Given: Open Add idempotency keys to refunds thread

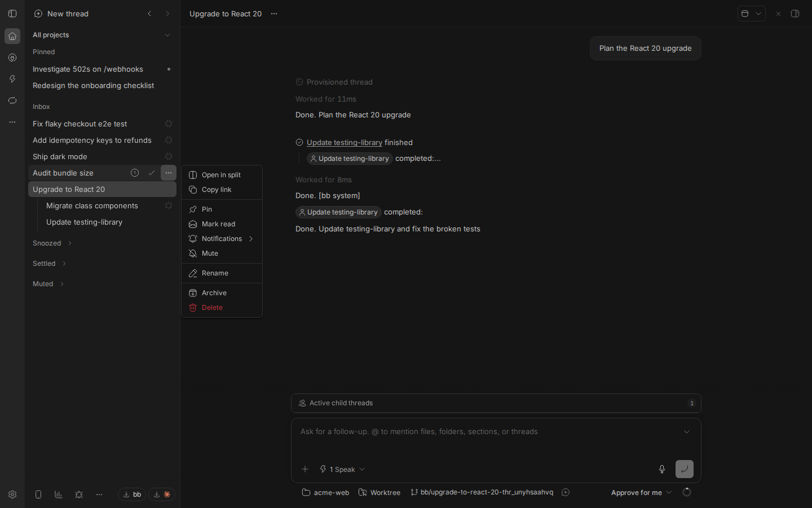Looking at the screenshot, I should tap(102, 141).
